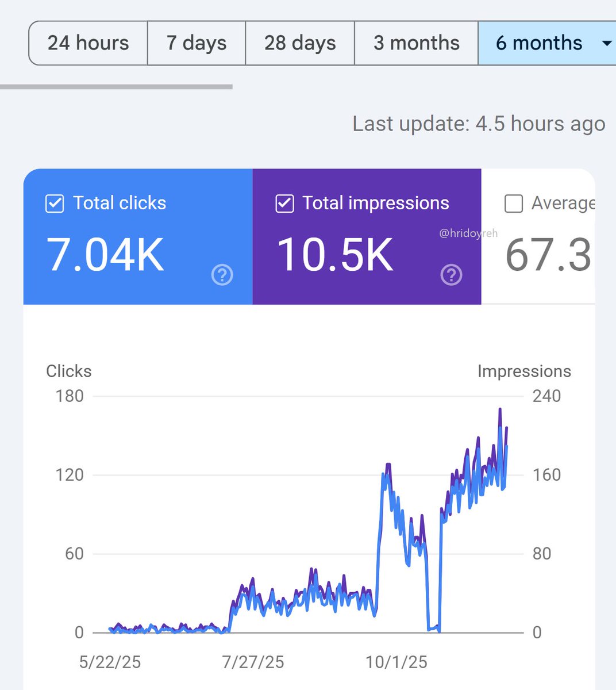
Task: Click the 120 clicks axis value
Action: click(70, 475)
